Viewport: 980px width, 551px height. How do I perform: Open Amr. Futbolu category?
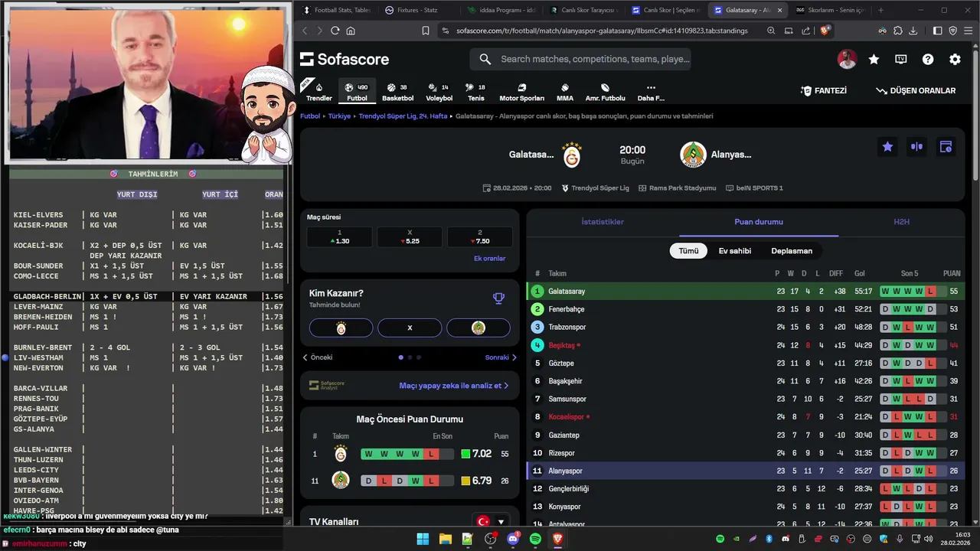pos(605,91)
